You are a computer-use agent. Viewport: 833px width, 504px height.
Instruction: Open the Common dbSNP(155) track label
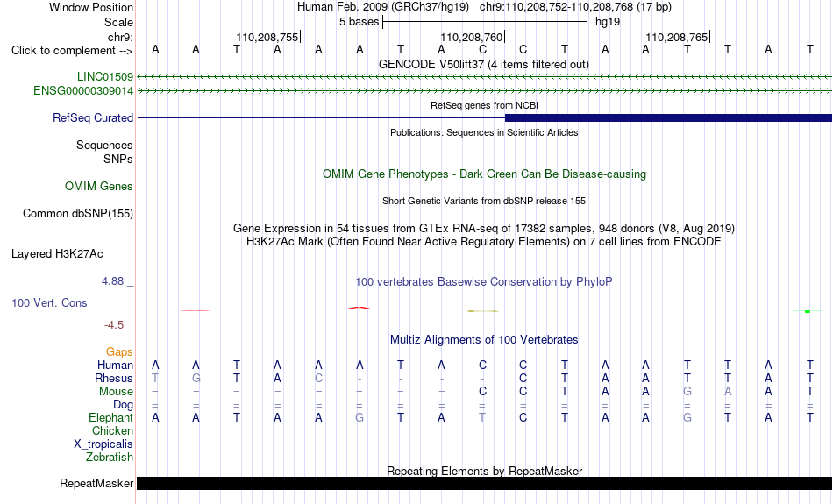tap(78, 214)
